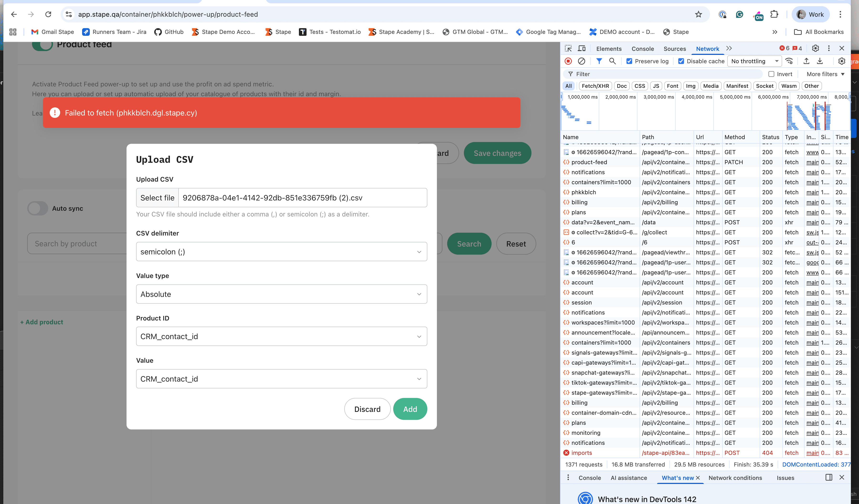Open DevTools settings gear
The height and width of the screenshot is (504, 859).
point(815,48)
